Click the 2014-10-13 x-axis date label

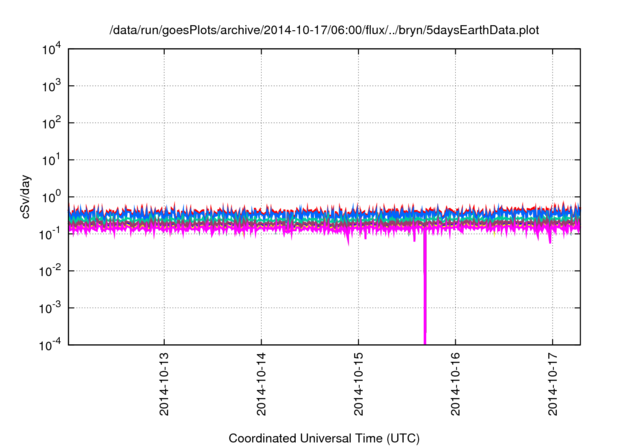pyautogui.click(x=164, y=384)
